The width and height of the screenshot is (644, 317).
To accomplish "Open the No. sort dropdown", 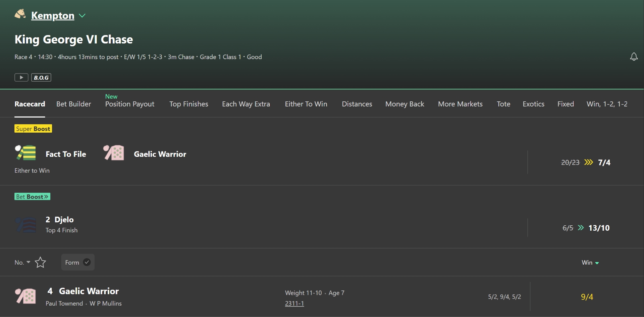I will click(x=21, y=262).
